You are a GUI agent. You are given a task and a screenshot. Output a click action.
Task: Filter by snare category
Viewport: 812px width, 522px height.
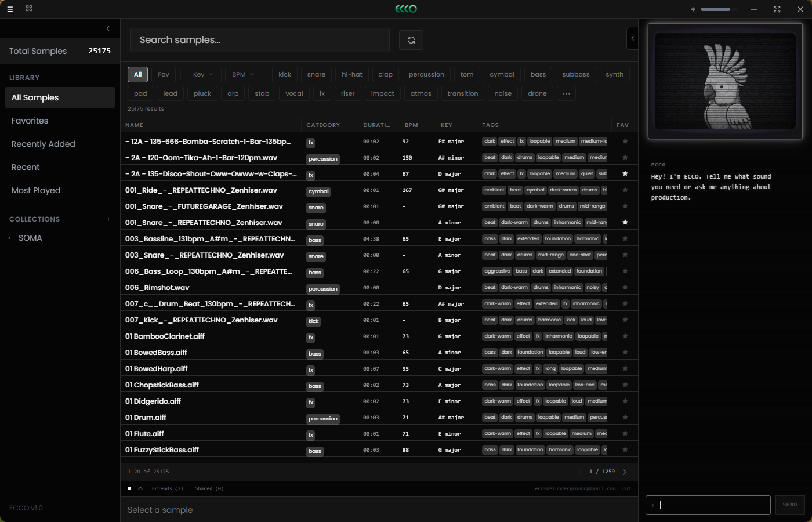coord(316,74)
